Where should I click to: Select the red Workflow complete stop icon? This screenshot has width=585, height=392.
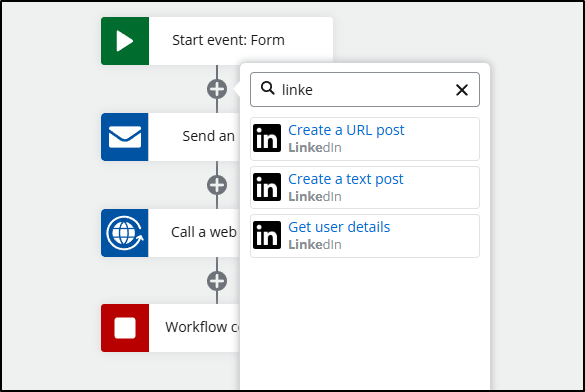click(125, 328)
